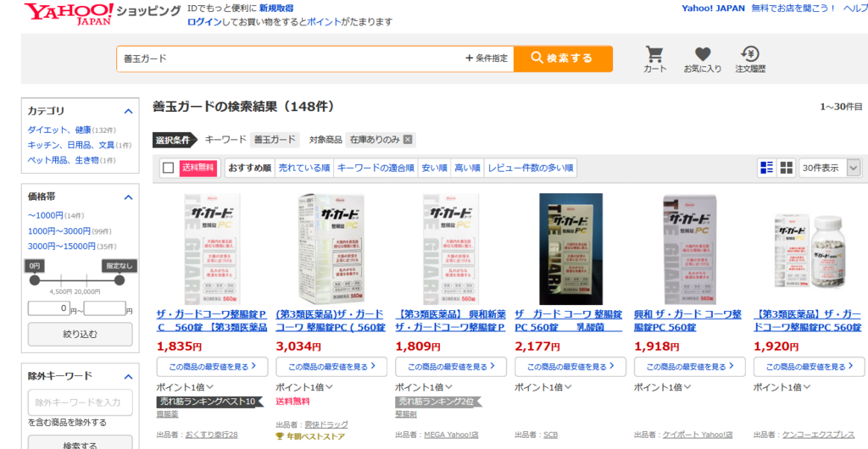Expand ポイント1倍 under the 1,835円 item

185,387
